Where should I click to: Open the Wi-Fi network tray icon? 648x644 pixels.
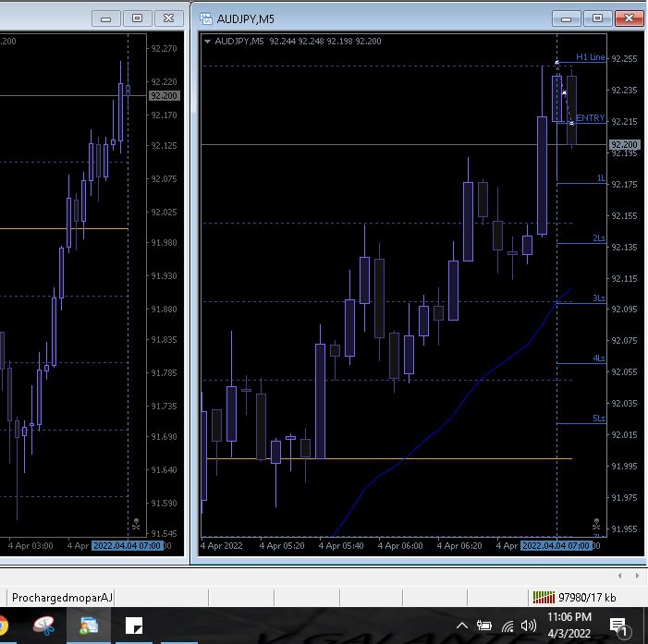click(x=507, y=627)
